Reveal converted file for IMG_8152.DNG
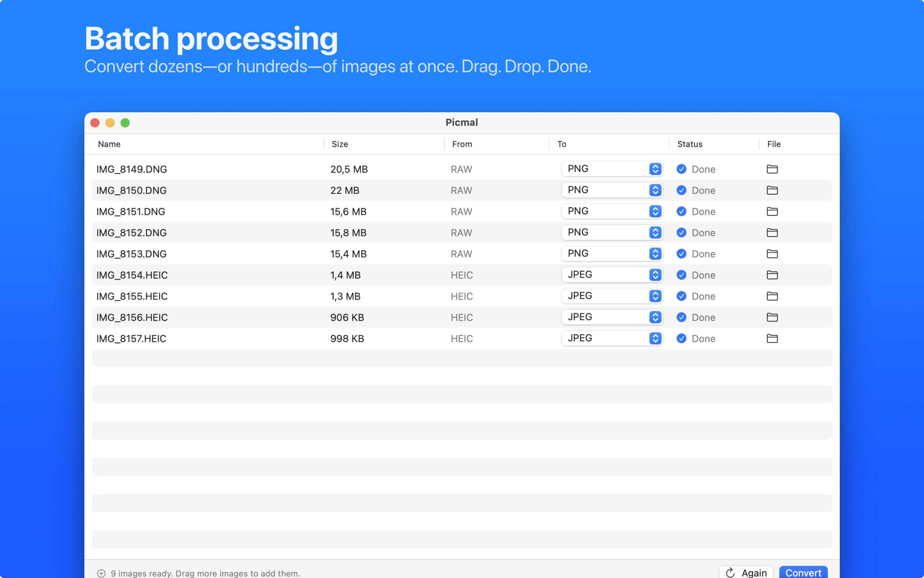Screen dimensions: 924x578 tap(772, 232)
